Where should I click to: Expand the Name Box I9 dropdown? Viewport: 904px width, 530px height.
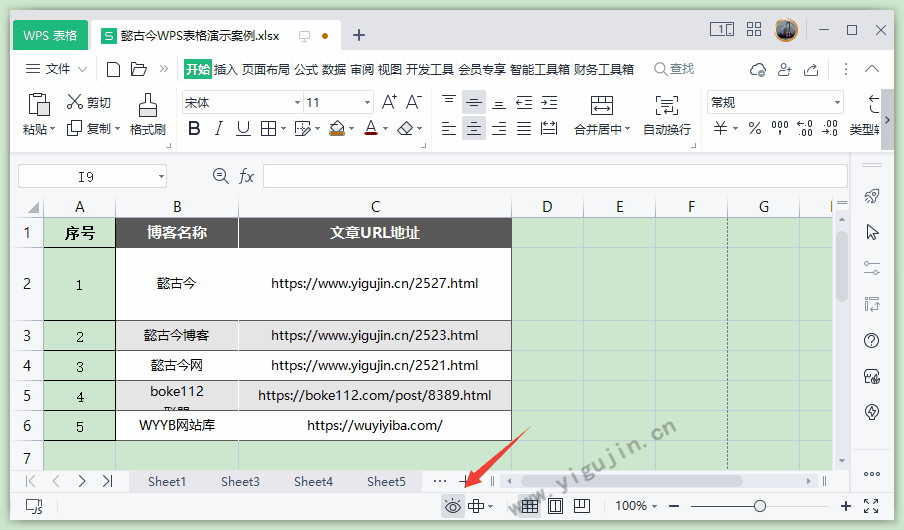pos(161,176)
